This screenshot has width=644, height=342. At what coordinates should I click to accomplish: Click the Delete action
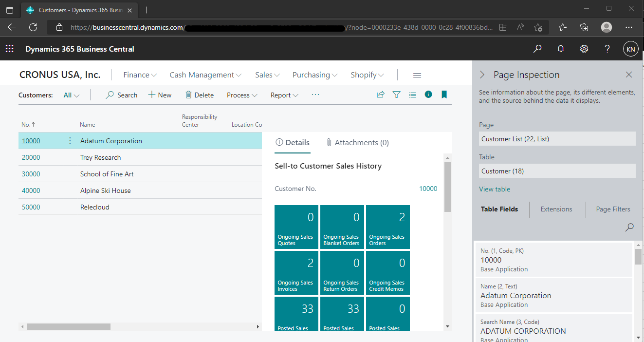[200, 95]
